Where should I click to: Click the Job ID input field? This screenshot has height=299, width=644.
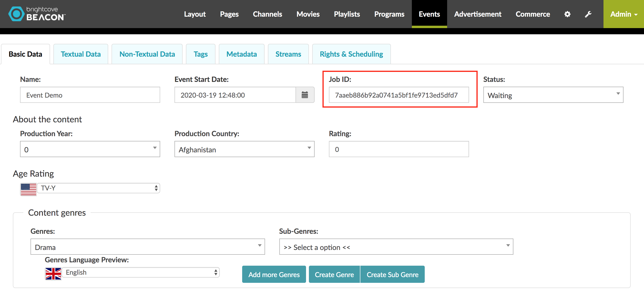coord(399,95)
